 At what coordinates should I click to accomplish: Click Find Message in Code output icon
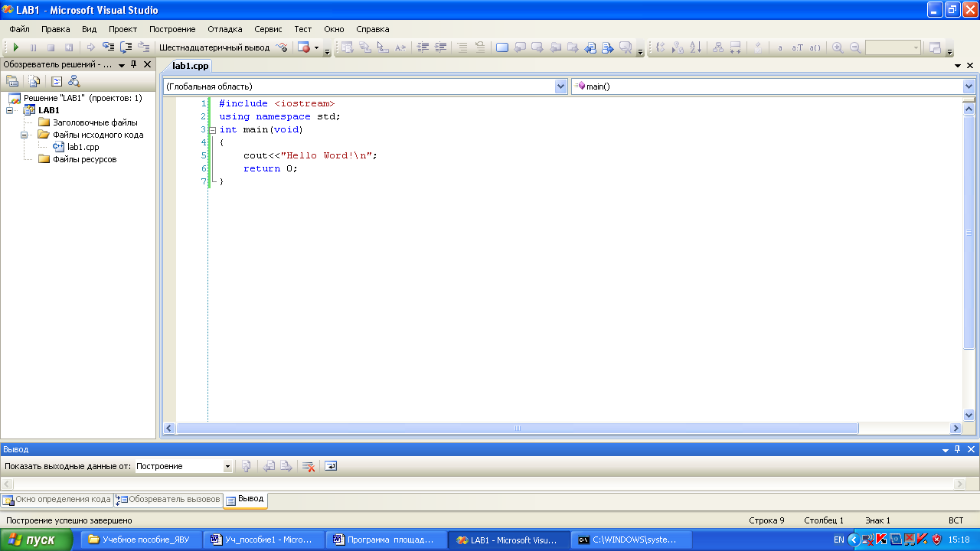coord(246,466)
